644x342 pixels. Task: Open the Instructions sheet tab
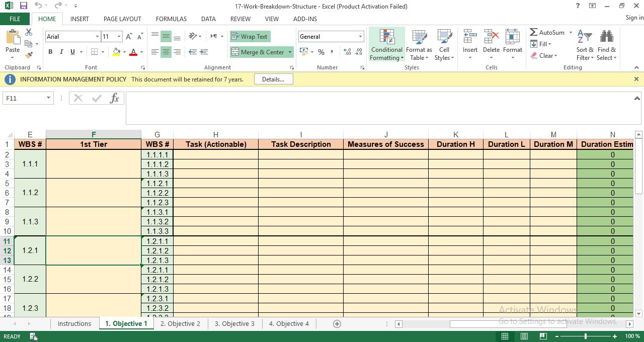click(x=74, y=323)
